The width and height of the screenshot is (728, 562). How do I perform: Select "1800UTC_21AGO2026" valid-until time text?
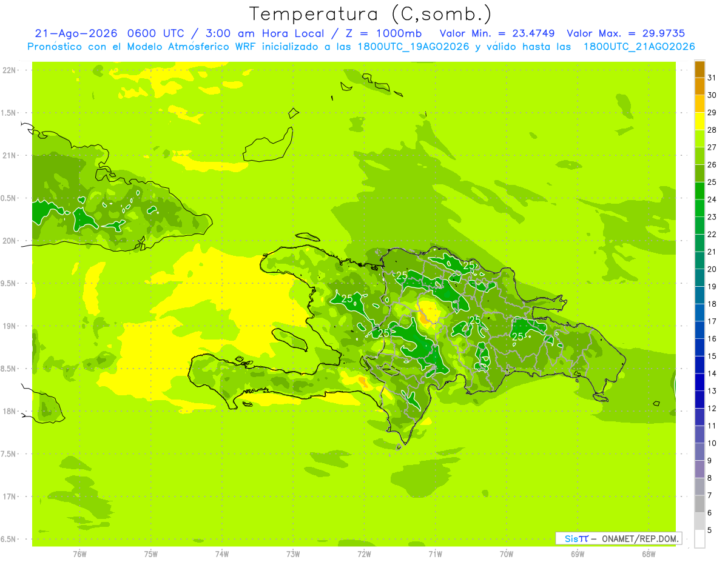[x=639, y=47]
